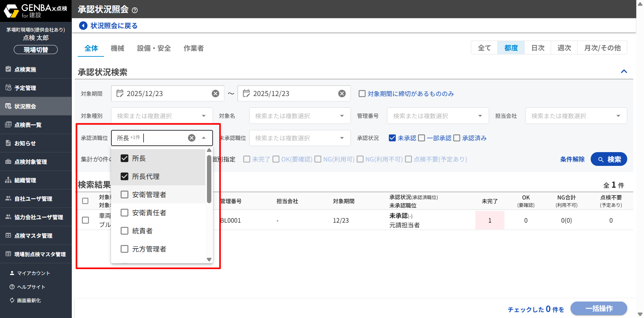This screenshot has height=318, width=644.
Task: Check the 安衛管理者 option
Action: point(124,194)
